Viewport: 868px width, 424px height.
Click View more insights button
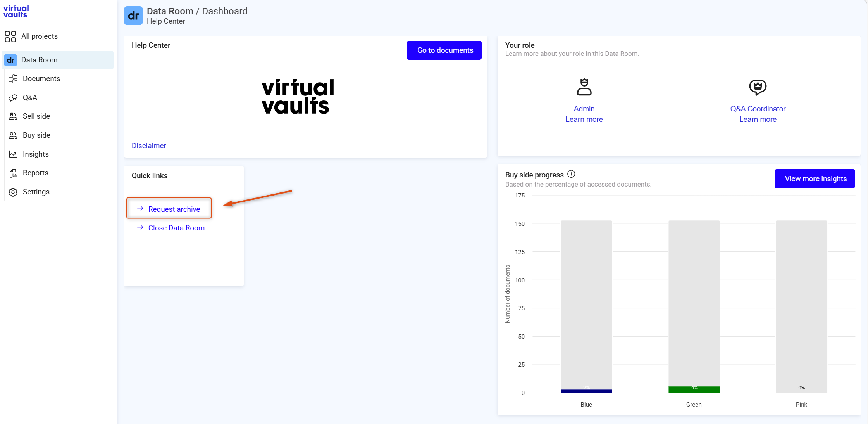click(815, 178)
